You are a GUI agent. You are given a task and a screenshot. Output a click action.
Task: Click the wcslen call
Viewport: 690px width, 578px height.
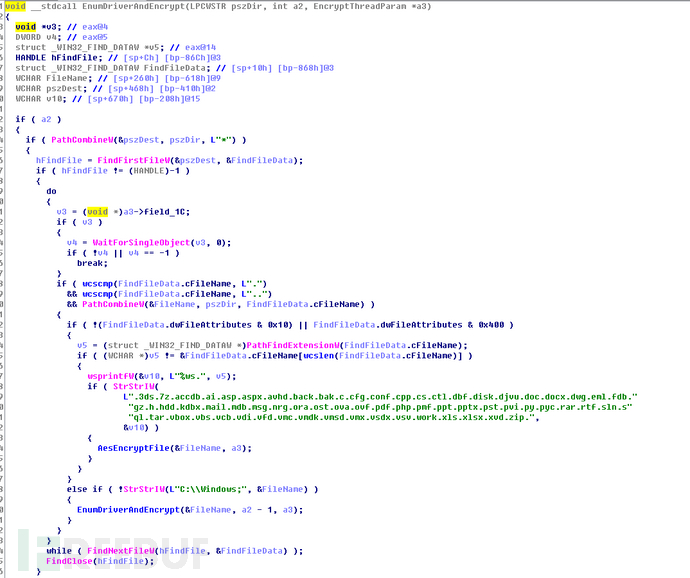(x=319, y=356)
